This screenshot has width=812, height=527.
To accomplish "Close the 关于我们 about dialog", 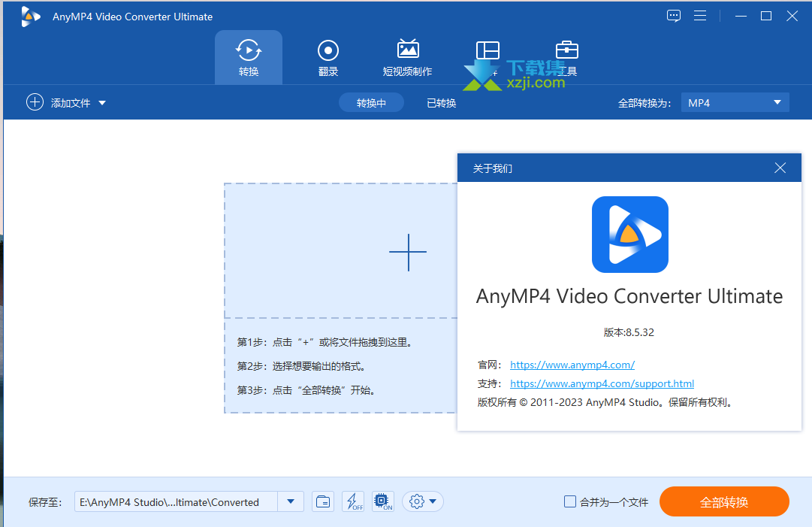I will [780, 168].
